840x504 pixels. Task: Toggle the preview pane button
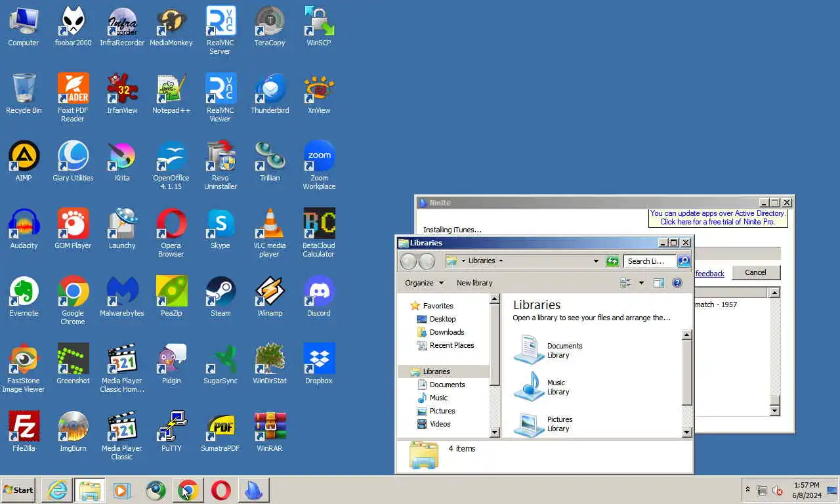[x=659, y=283]
